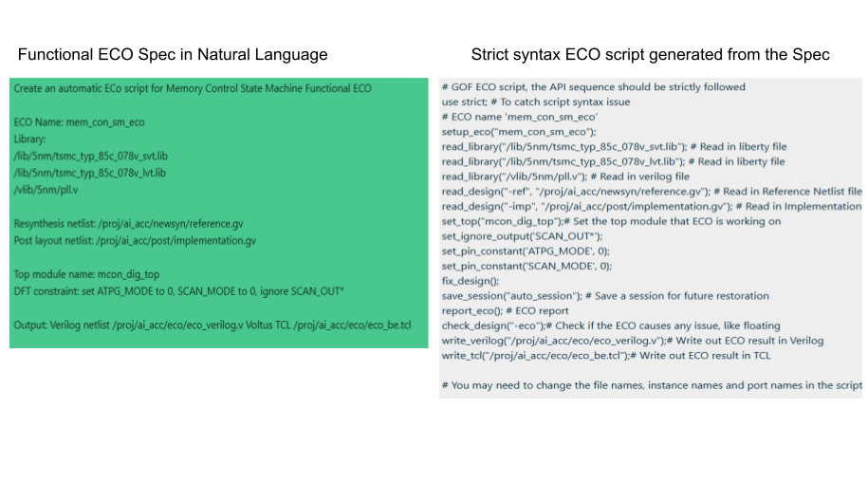Click the "Strict syntax ECO script" heading
The image size is (868, 484).
pos(650,55)
